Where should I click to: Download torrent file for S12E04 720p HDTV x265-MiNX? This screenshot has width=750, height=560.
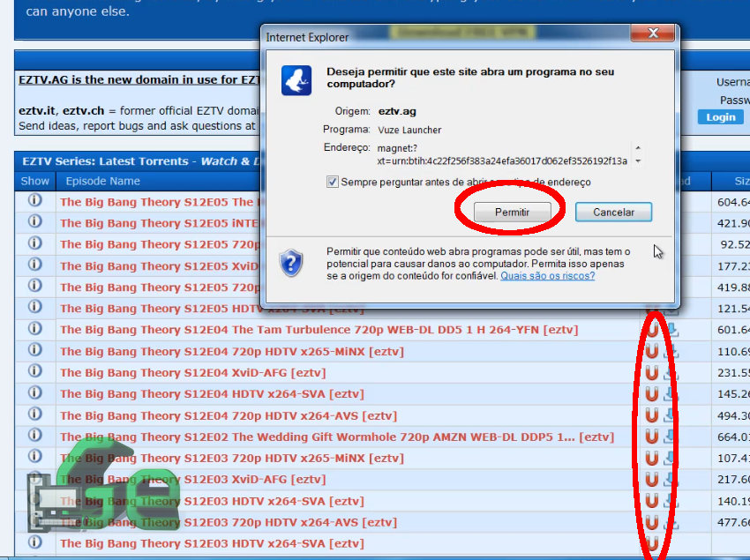tap(671, 351)
